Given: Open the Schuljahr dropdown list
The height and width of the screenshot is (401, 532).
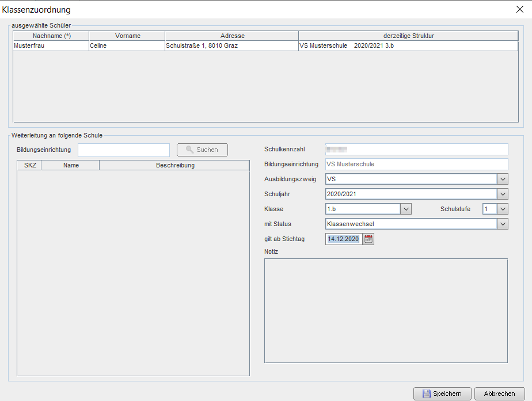Looking at the screenshot, I should pos(502,194).
